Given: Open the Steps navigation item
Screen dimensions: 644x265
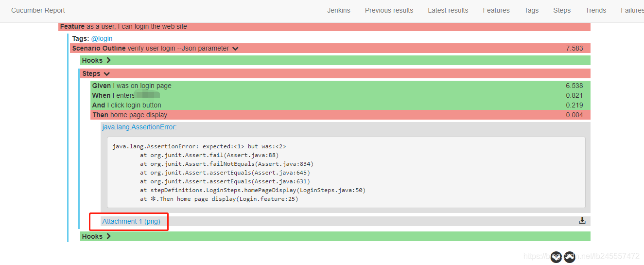Looking at the screenshot, I should 562,10.
